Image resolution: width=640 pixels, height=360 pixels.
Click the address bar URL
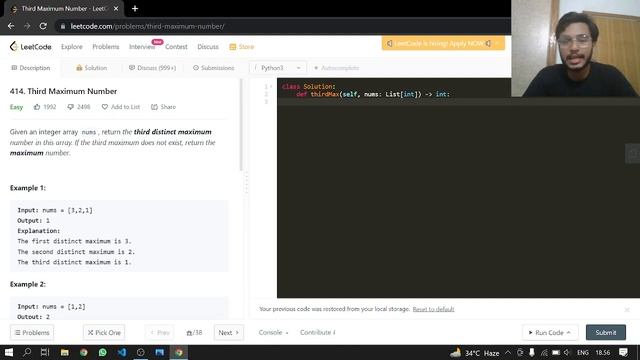pos(147,26)
